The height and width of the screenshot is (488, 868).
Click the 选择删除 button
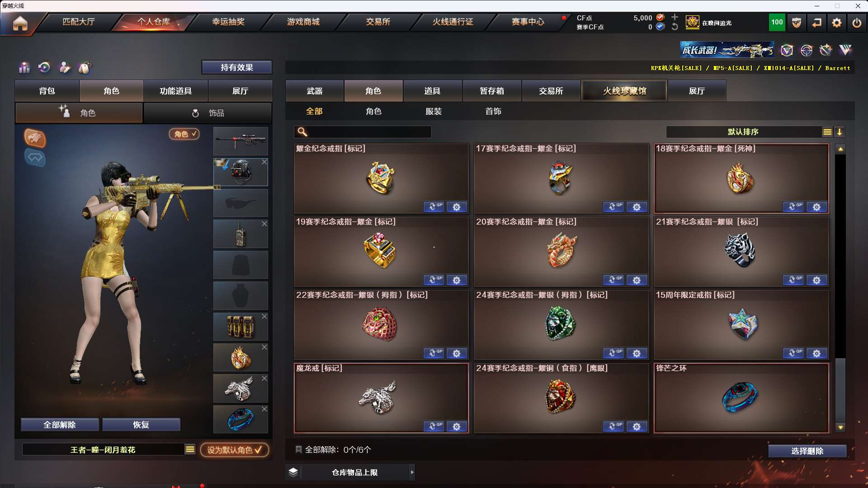(807, 451)
